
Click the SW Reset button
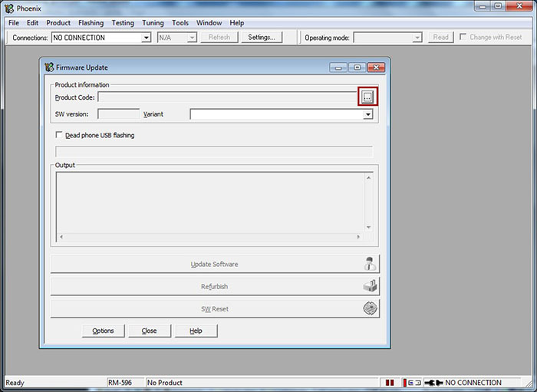point(215,309)
